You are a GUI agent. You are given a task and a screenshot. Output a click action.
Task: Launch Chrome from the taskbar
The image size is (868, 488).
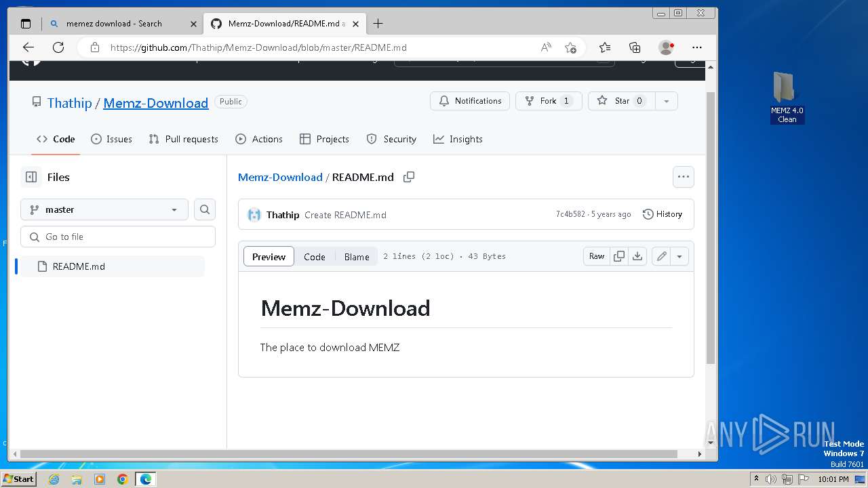click(123, 479)
